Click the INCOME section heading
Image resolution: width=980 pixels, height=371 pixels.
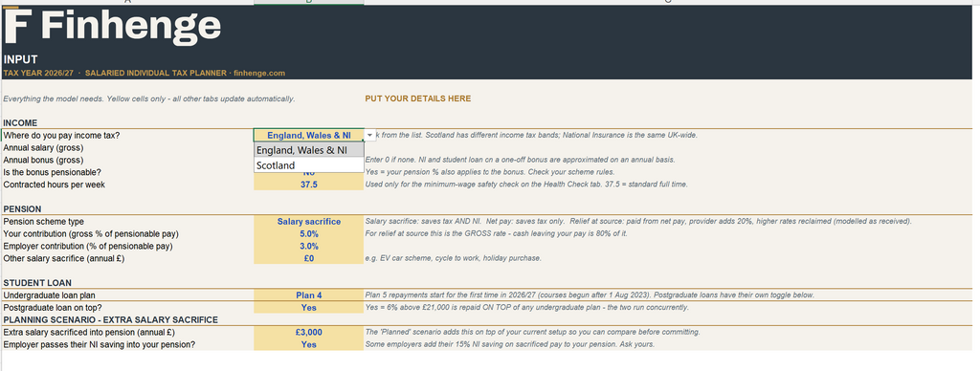[20, 123]
